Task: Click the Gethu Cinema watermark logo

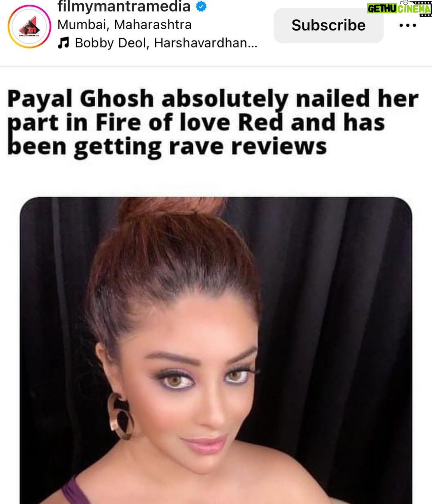Action: [x=399, y=8]
